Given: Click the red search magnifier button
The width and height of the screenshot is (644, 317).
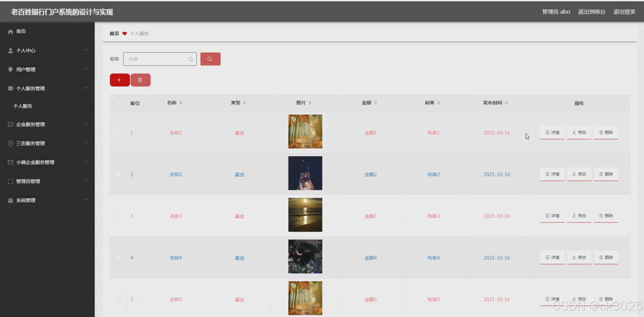Looking at the screenshot, I should 210,59.
